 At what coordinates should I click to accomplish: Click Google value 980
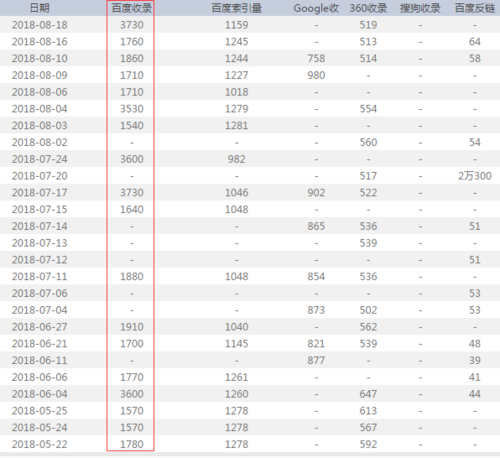(316, 75)
